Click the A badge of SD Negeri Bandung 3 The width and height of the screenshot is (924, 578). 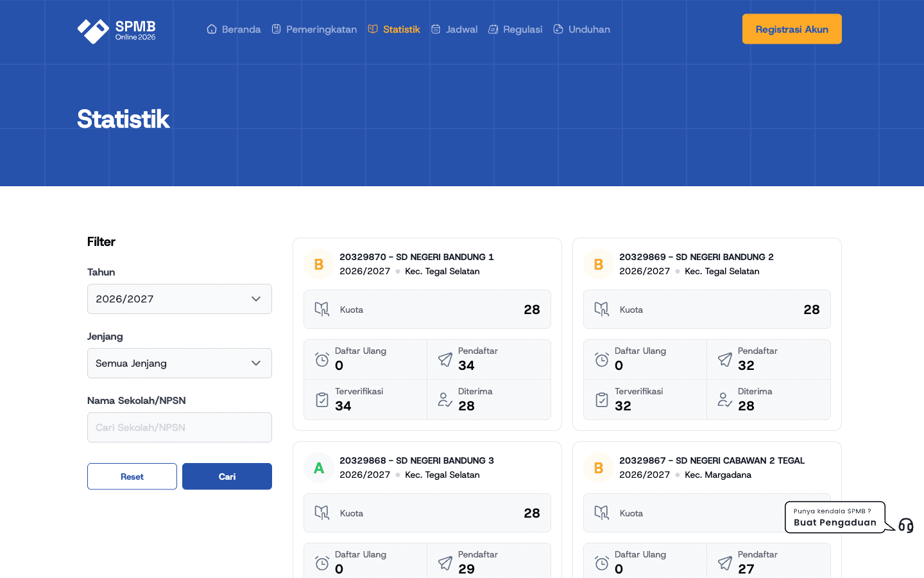(x=319, y=468)
